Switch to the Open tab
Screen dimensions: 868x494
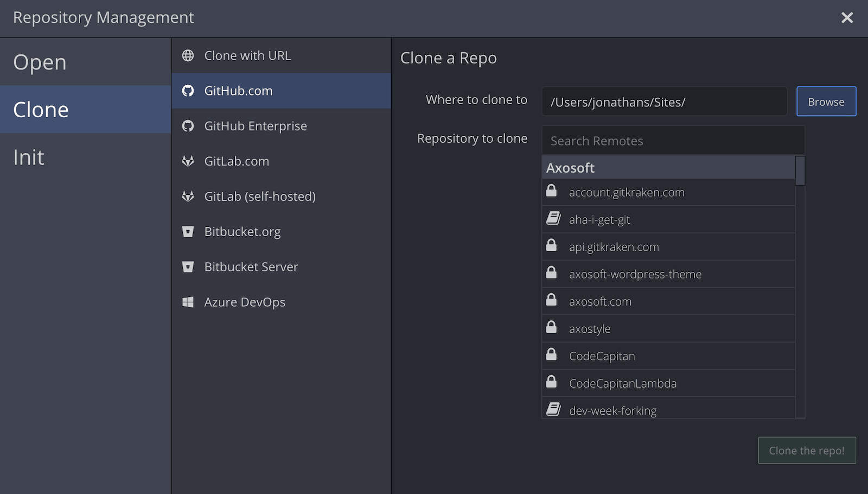click(x=40, y=62)
